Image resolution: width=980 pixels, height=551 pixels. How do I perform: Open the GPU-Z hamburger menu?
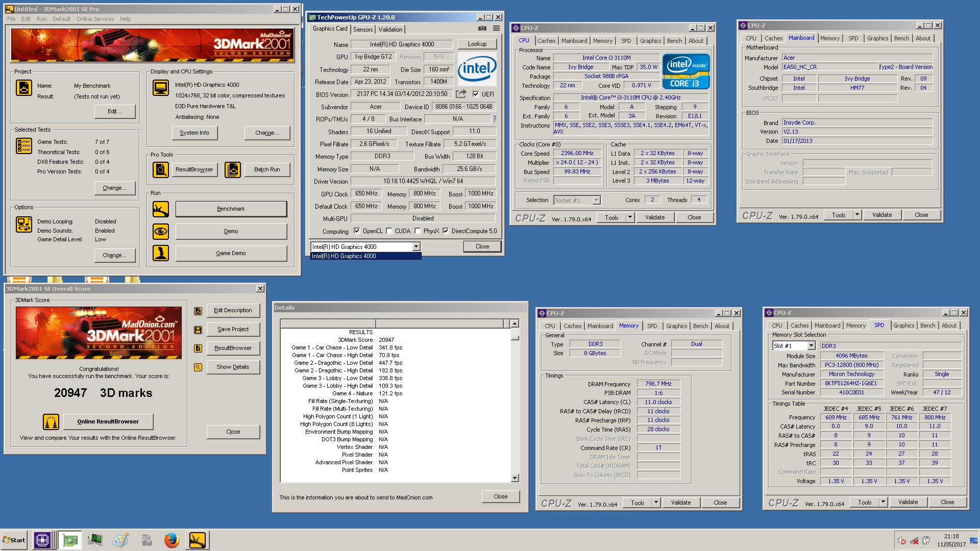496,29
